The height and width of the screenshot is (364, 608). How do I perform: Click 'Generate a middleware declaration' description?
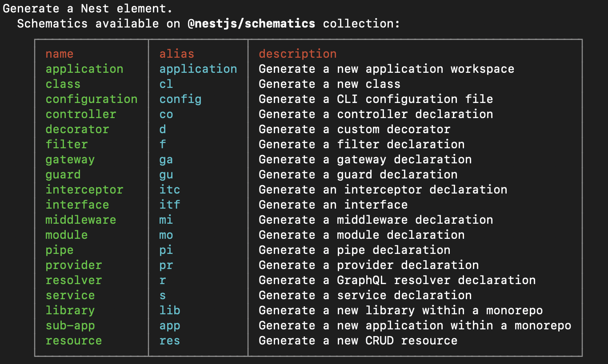click(376, 220)
